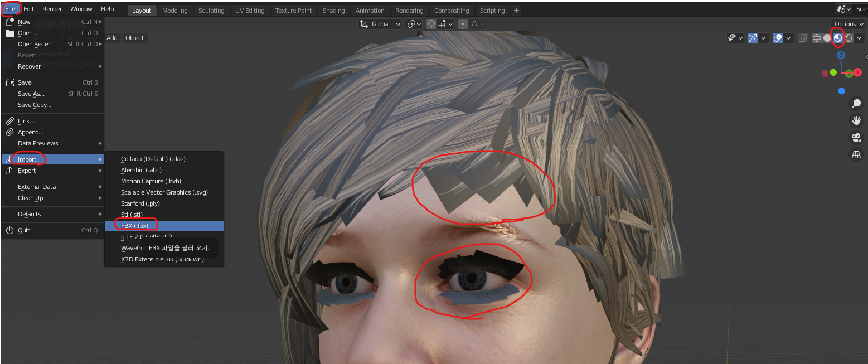Toggle proportional editing icon
This screenshot has width=868, height=364.
[463, 24]
